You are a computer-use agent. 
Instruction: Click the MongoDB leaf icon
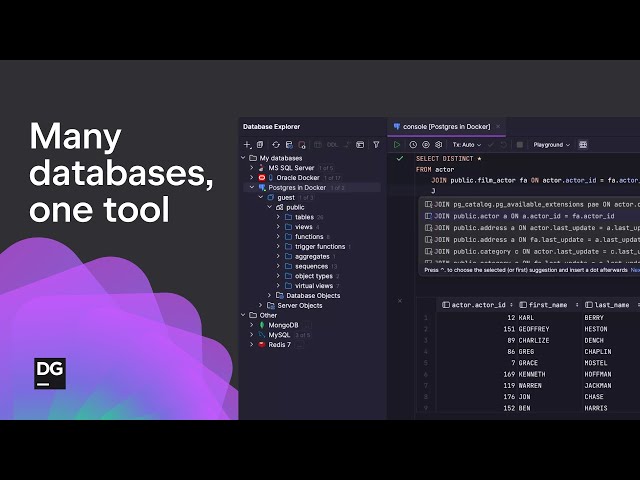click(x=262, y=325)
